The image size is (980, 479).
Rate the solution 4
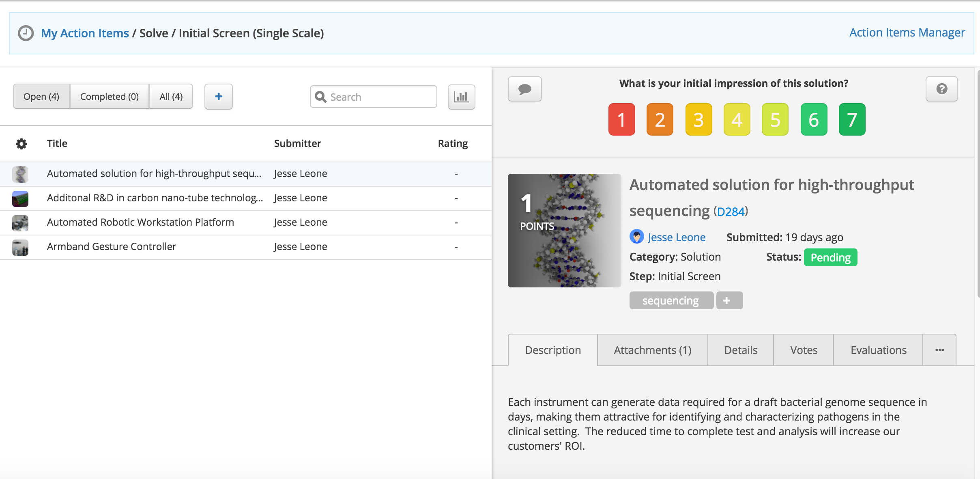737,119
